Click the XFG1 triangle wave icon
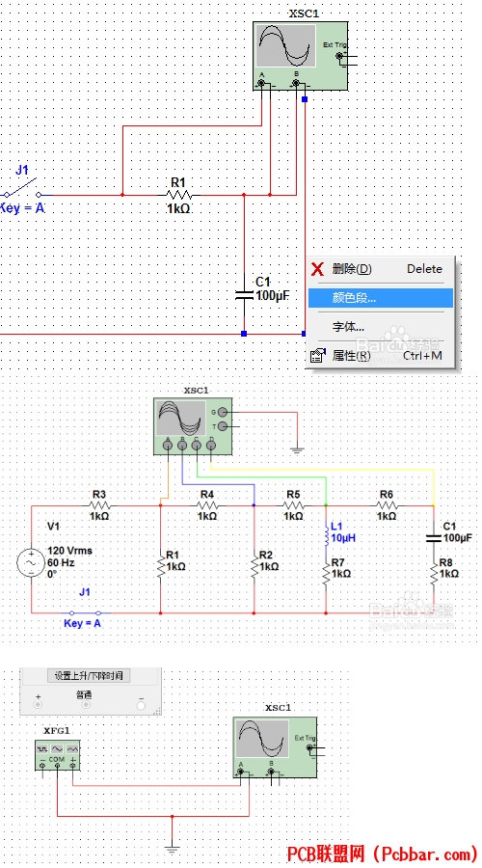Viewport: 482px width, 868px height. pyautogui.click(x=72, y=748)
